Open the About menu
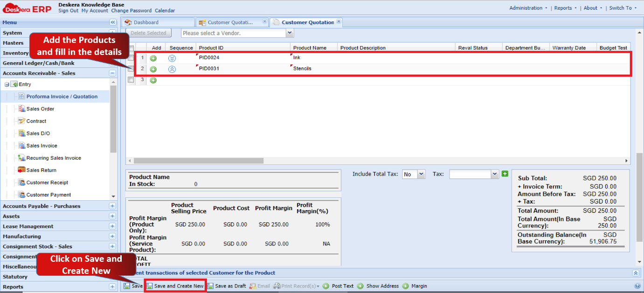 click(x=593, y=8)
